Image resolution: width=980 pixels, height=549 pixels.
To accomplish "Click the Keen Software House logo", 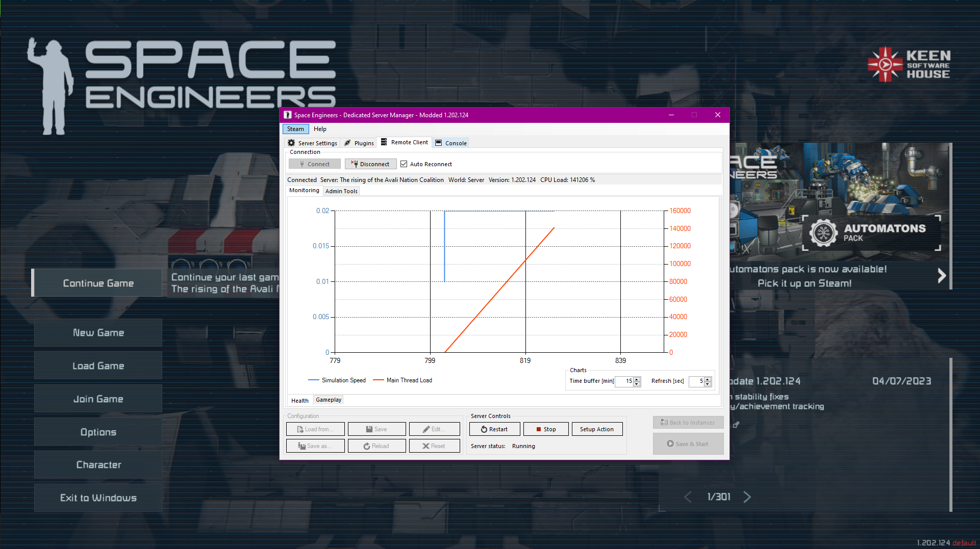I will (909, 65).
